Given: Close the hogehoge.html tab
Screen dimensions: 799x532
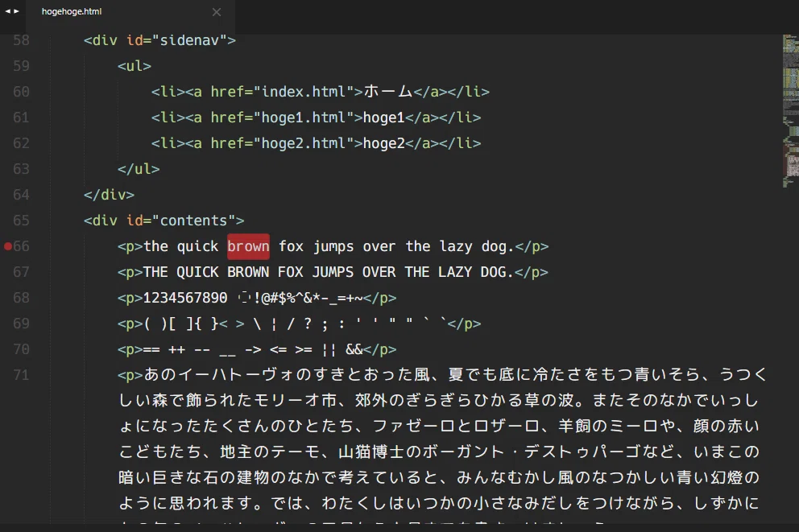Looking at the screenshot, I should pyautogui.click(x=217, y=12).
